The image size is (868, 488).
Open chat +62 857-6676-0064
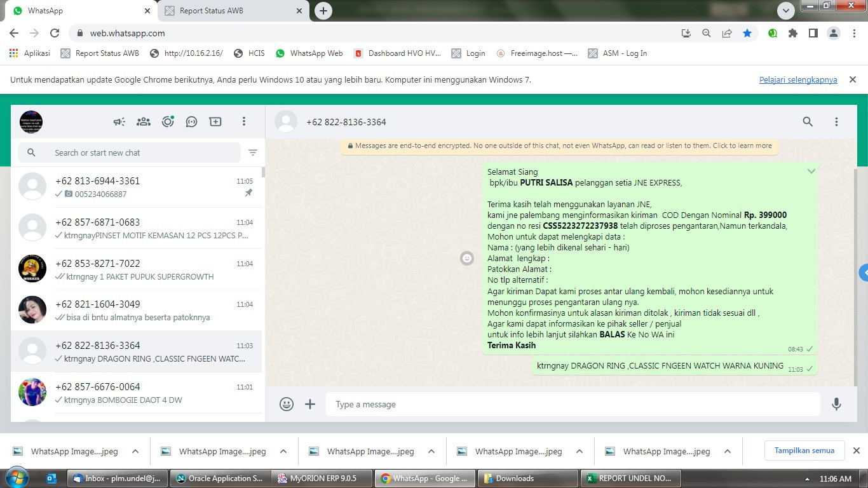pos(136,393)
